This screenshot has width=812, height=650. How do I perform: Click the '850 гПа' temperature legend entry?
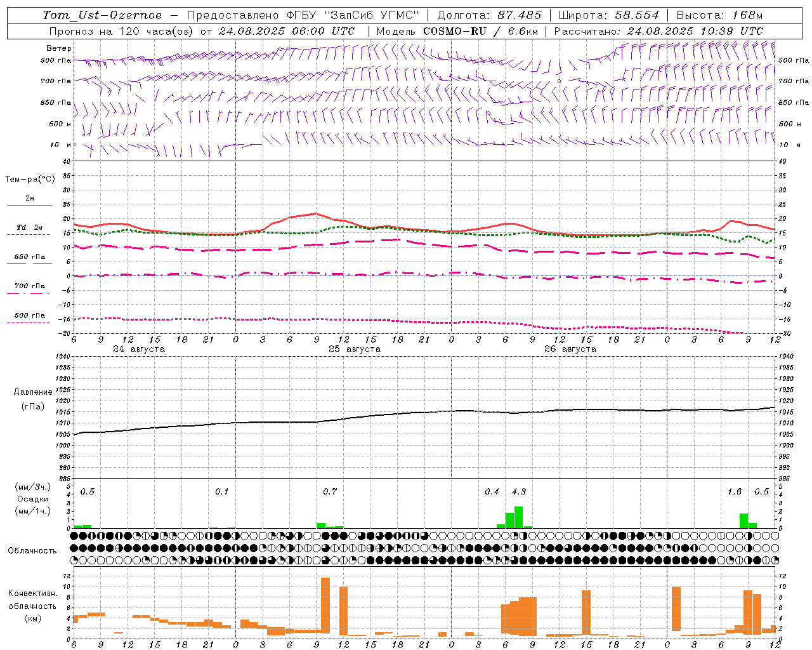(29, 258)
